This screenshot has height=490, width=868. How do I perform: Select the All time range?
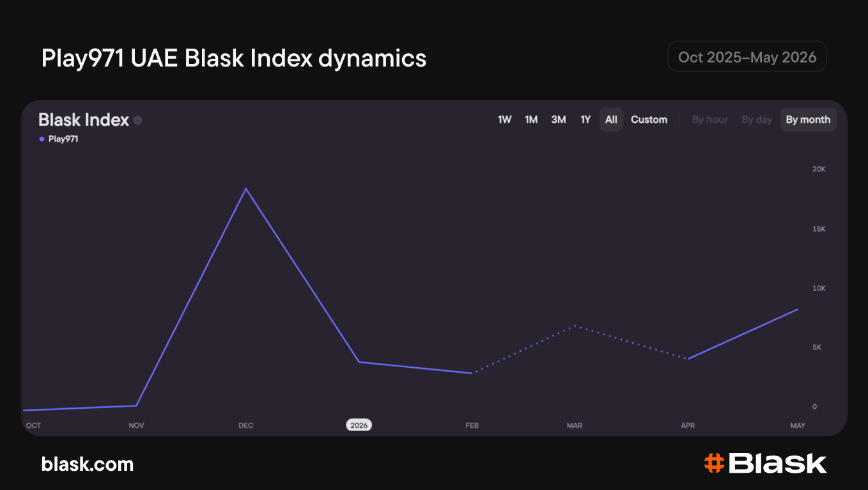tap(611, 120)
